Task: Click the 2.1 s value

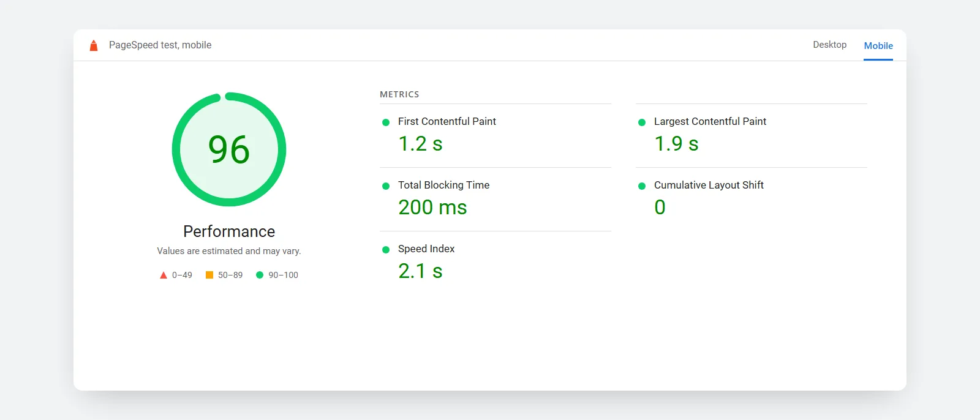Action: pos(420,271)
